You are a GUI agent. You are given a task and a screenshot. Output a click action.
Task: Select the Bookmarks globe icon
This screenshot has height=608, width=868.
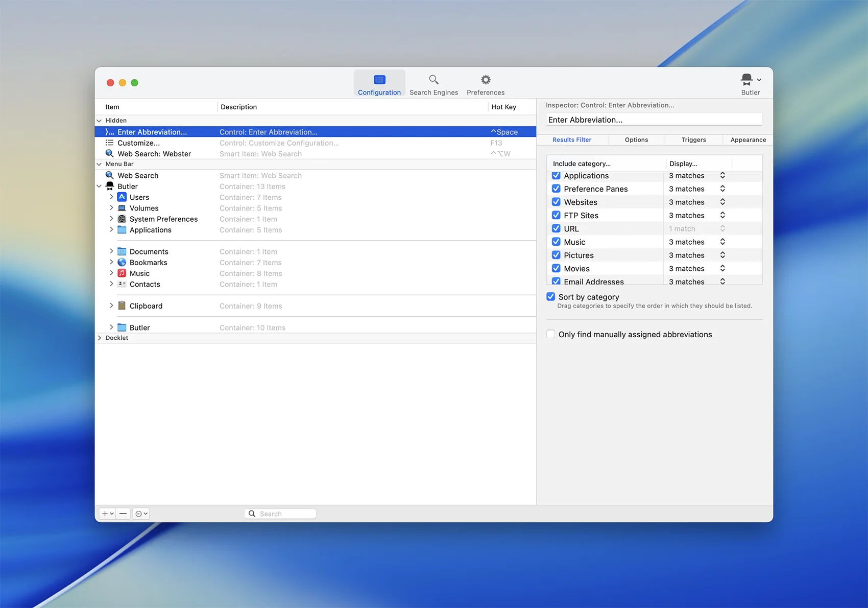click(x=122, y=262)
